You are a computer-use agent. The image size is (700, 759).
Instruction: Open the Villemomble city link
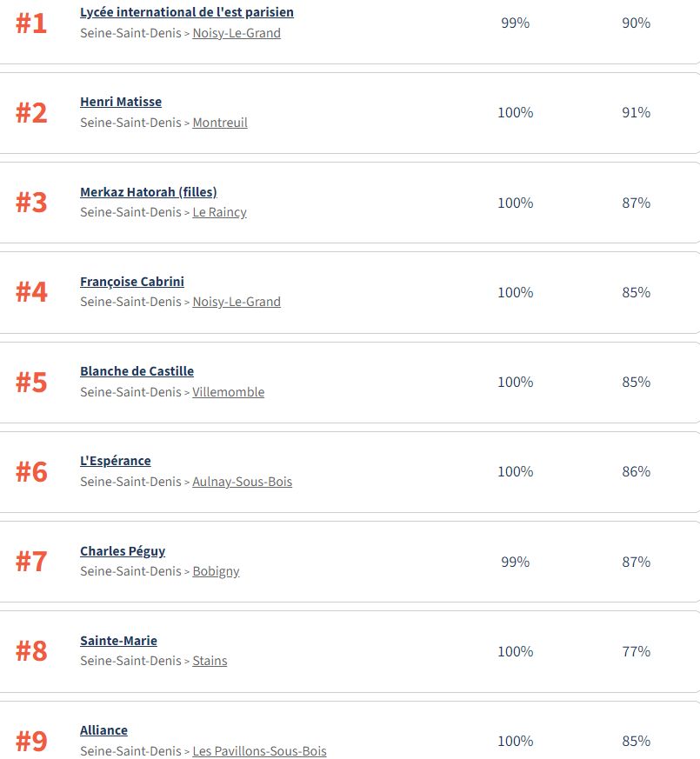(x=228, y=392)
